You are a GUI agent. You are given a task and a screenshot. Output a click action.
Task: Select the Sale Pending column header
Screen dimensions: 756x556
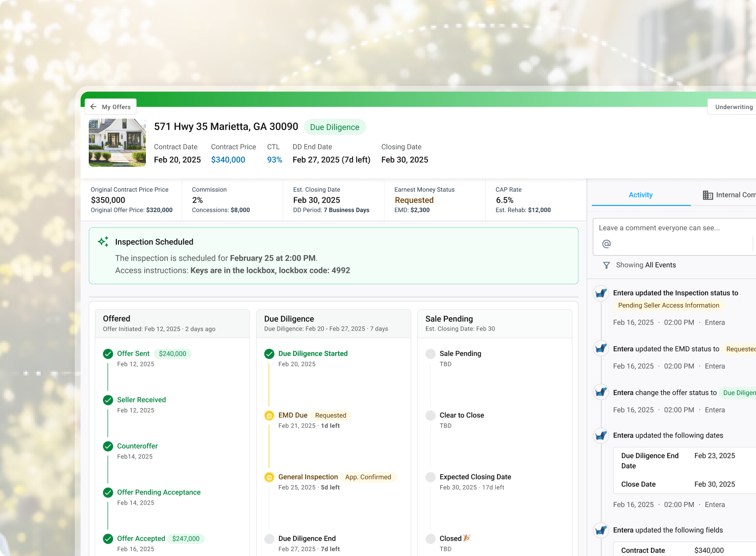point(495,323)
